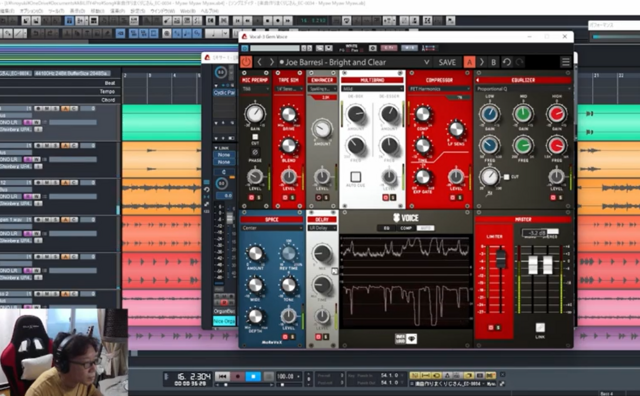Check the Multiband AUTO CUE box
640x396 pixels.
tap(356, 176)
